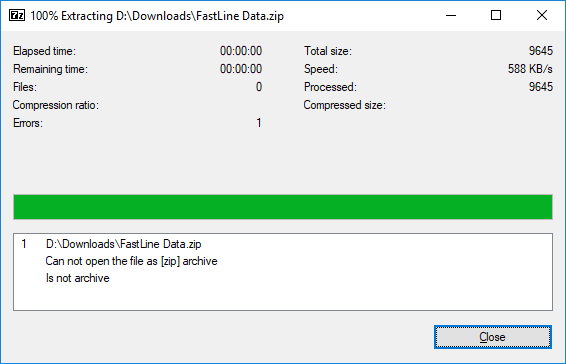This screenshot has height=364, width=566.
Task: Click the Speed value 588 KB/s
Action: (530, 69)
